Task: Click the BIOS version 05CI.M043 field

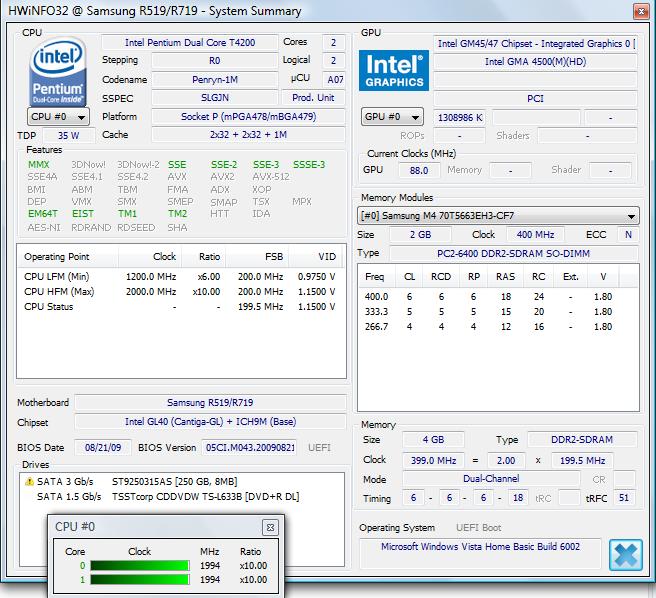Action: pyautogui.click(x=249, y=447)
